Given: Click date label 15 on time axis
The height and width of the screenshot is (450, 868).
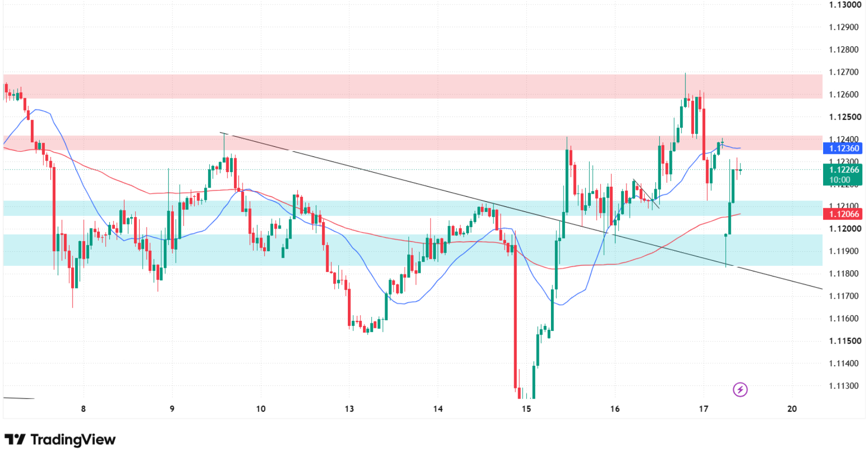Looking at the screenshot, I should 526,409.
